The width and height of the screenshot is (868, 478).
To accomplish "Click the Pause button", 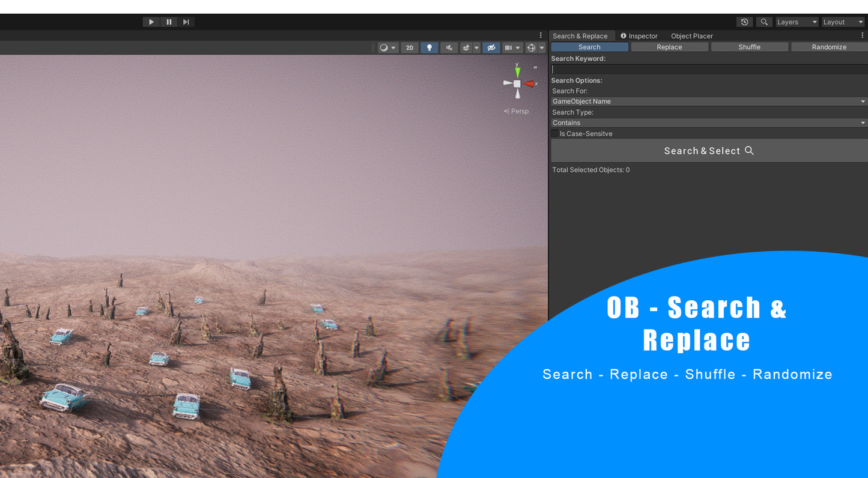I will point(169,22).
